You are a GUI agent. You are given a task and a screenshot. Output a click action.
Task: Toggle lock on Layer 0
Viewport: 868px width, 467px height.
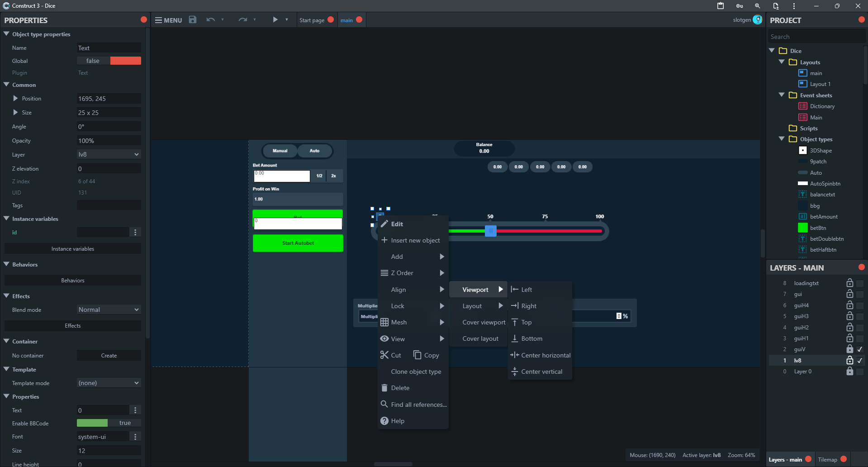click(x=850, y=371)
